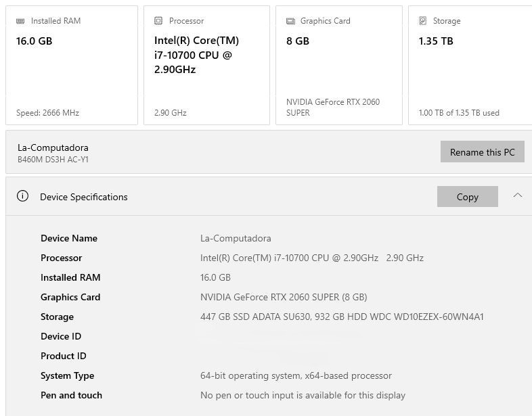Screen dimensions: 532x416
Task: Copy the device specifications
Action: (467, 197)
